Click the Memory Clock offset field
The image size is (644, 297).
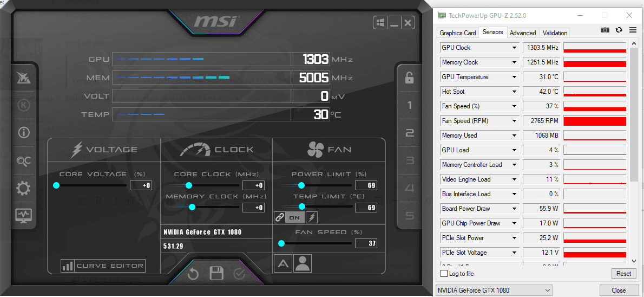click(253, 208)
